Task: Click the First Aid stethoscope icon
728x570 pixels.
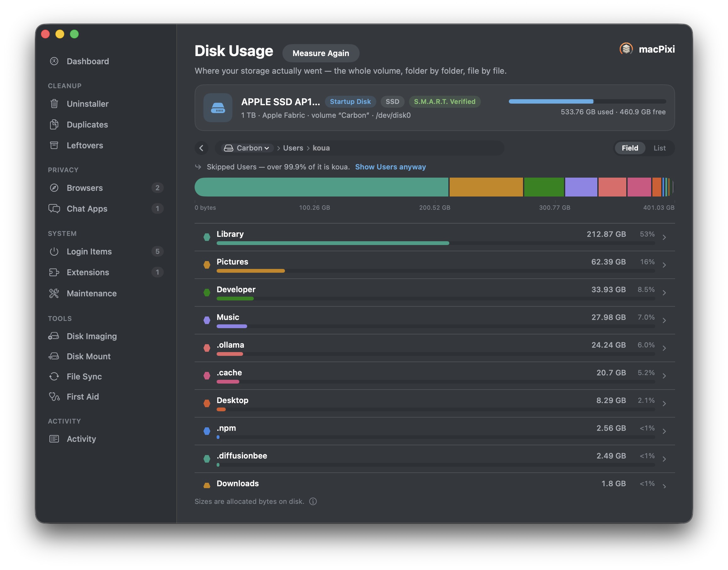Action: (54, 396)
